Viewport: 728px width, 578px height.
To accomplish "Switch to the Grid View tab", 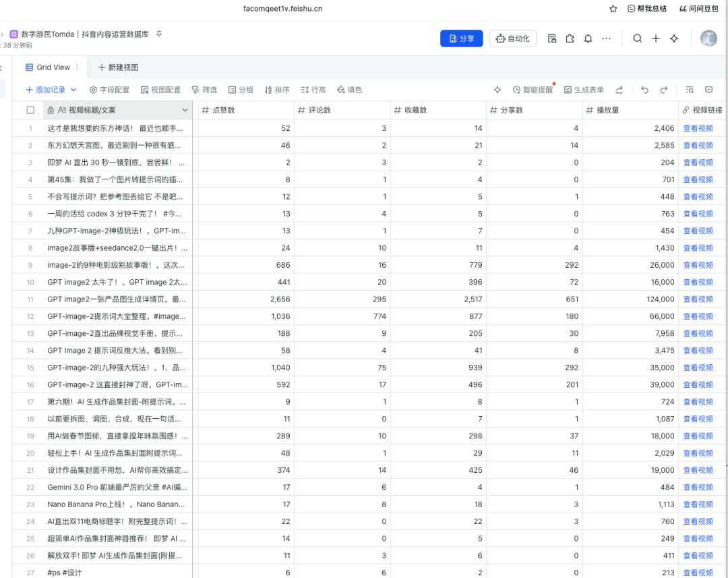I will [47, 67].
